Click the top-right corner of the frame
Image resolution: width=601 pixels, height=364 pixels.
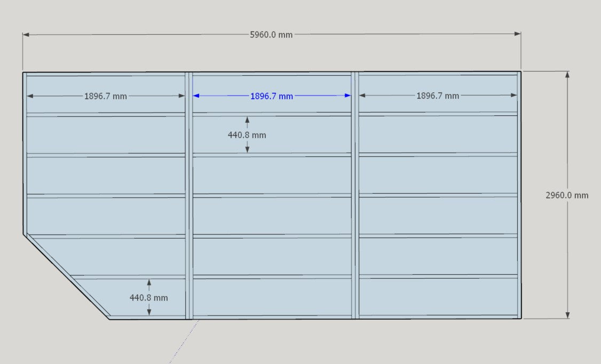(520, 72)
